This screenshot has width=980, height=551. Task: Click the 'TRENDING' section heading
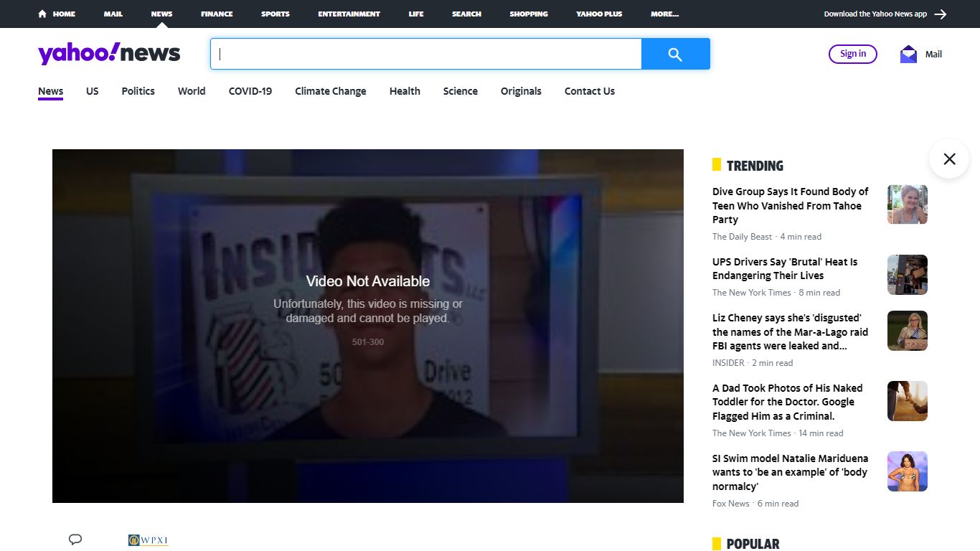tap(755, 166)
